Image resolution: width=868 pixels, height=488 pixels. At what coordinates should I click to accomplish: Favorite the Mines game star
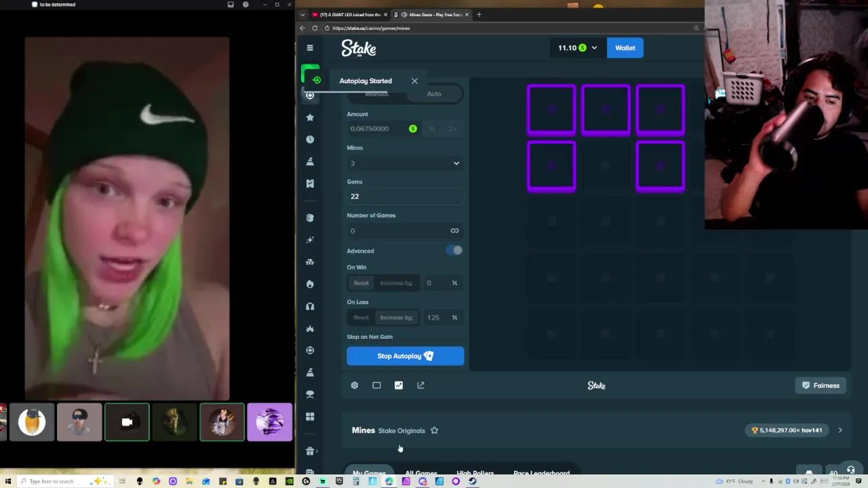click(x=434, y=430)
